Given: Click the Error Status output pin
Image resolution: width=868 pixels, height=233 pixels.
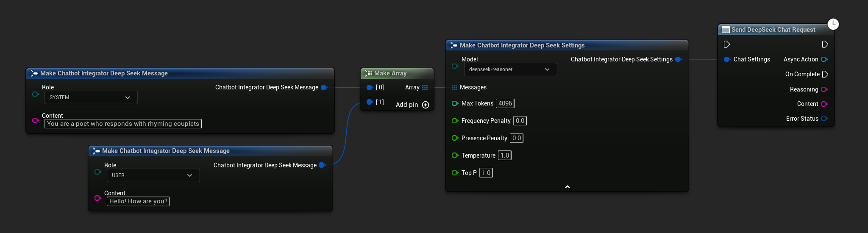Looking at the screenshot, I should tap(824, 119).
